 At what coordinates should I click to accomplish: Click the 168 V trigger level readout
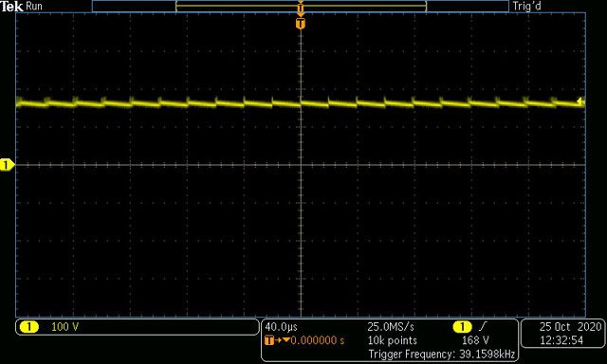(x=475, y=340)
